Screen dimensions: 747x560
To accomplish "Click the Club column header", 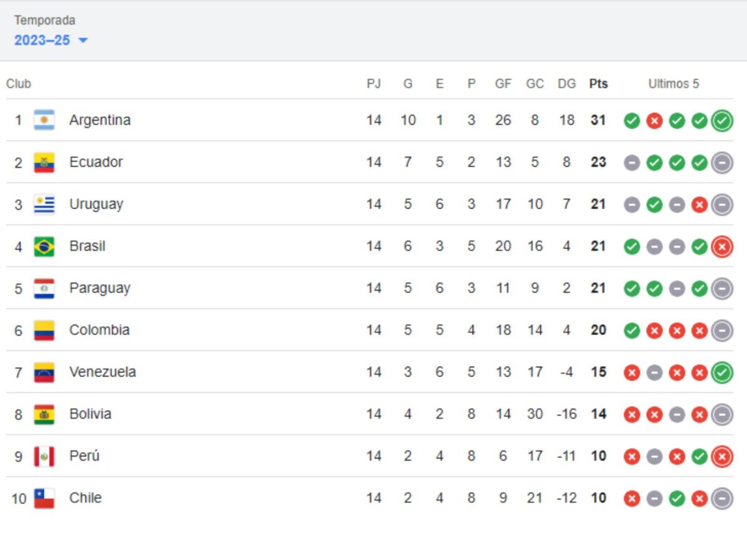I will pyautogui.click(x=19, y=83).
